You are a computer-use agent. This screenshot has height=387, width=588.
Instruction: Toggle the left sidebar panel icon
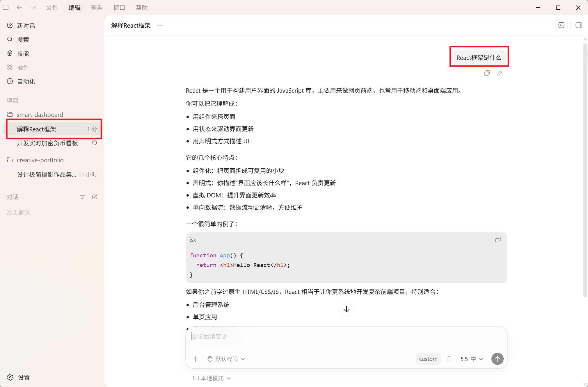[6, 7]
